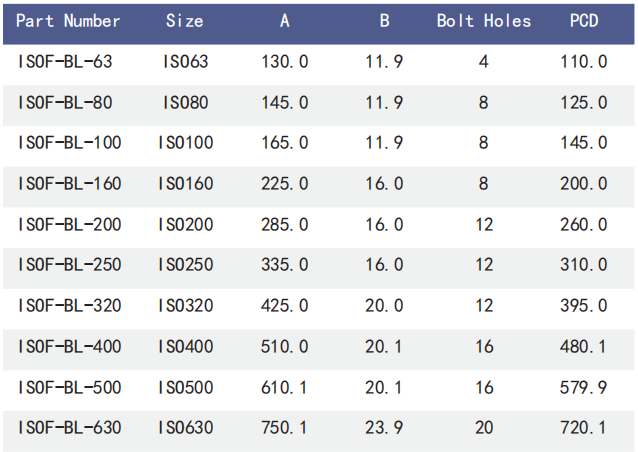Click part number ISOF-BL-630

(x=69, y=428)
